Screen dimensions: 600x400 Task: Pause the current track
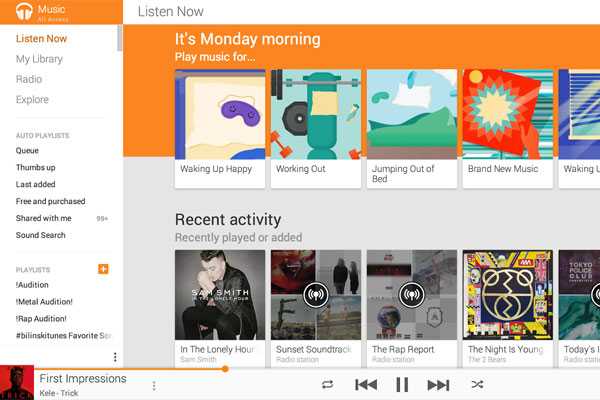(402, 384)
